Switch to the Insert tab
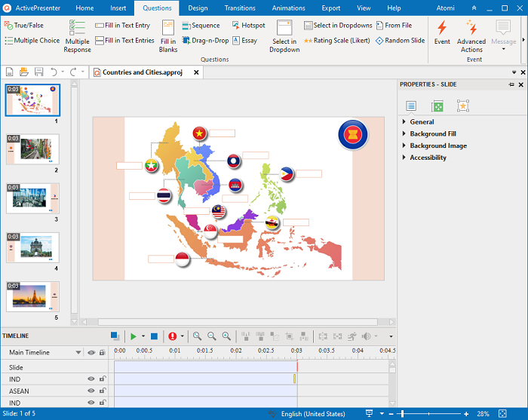Screen dimensions: 528x420 (x=118, y=8)
